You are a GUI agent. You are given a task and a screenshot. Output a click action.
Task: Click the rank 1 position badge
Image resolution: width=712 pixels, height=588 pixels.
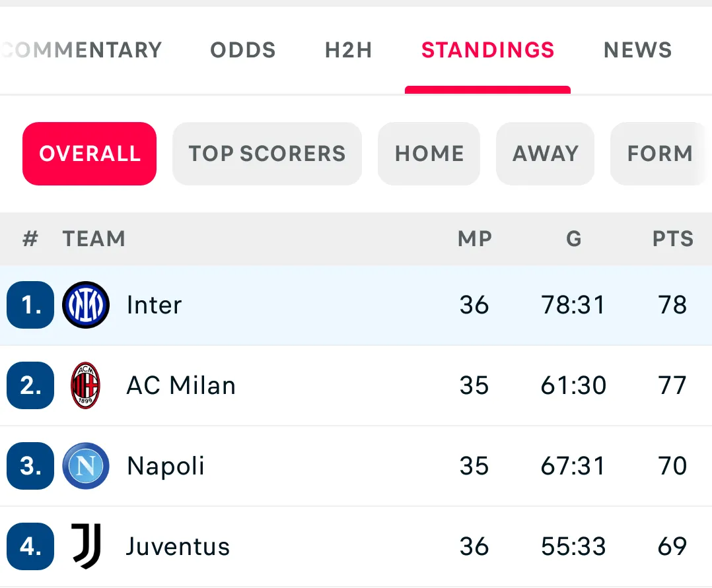point(30,305)
